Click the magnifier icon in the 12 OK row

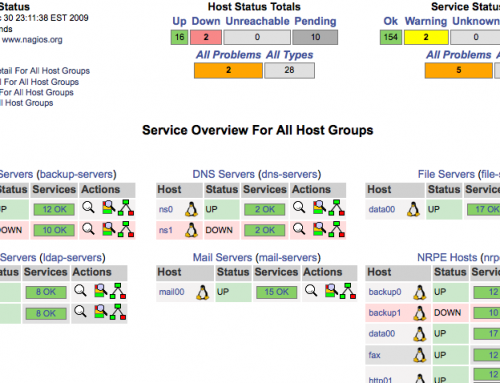88,208
